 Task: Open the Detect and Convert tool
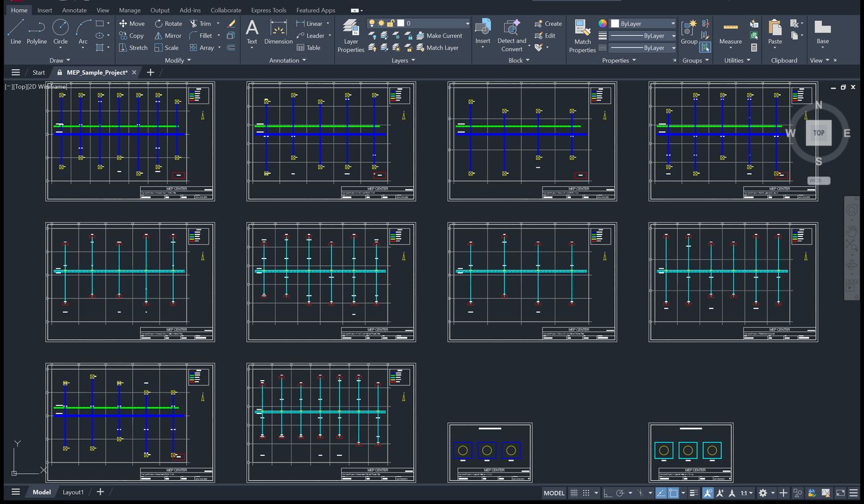click(x=512, y=36)
